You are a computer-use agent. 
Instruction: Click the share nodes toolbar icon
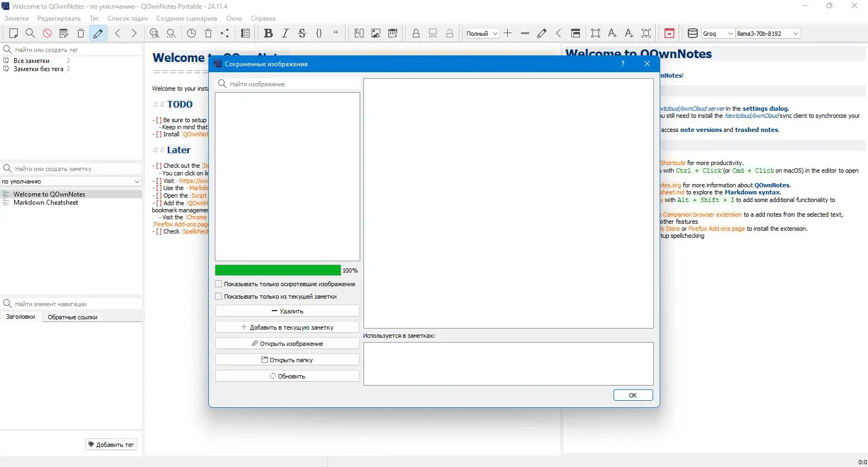225,33
